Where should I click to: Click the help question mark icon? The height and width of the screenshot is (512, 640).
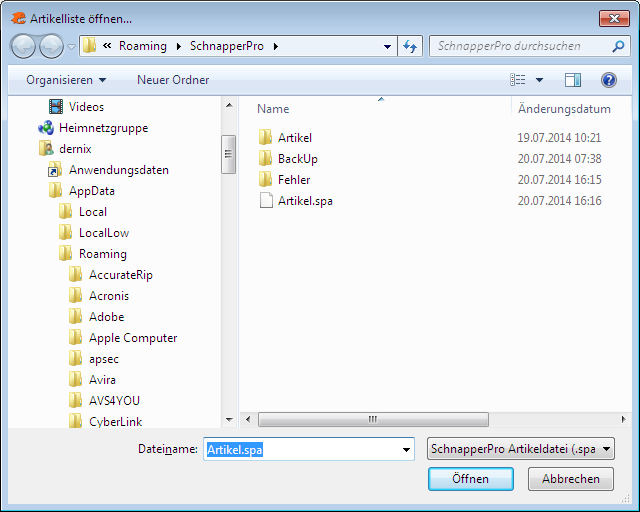tap(608, 80)
